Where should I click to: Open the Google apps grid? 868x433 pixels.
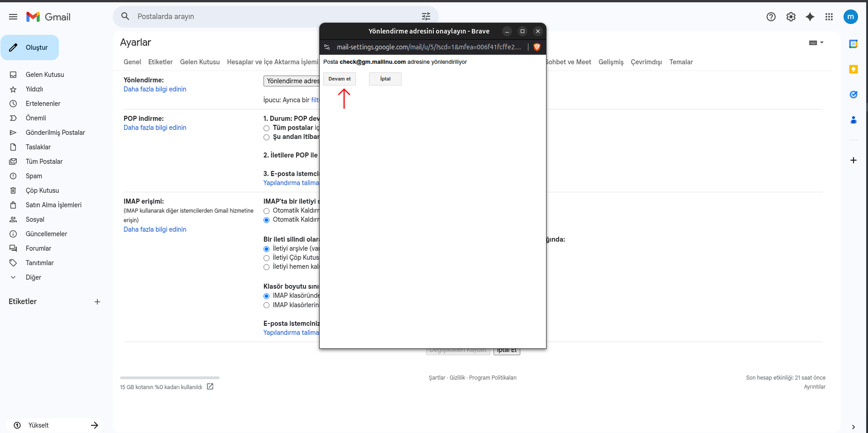(x=829, y=17)
